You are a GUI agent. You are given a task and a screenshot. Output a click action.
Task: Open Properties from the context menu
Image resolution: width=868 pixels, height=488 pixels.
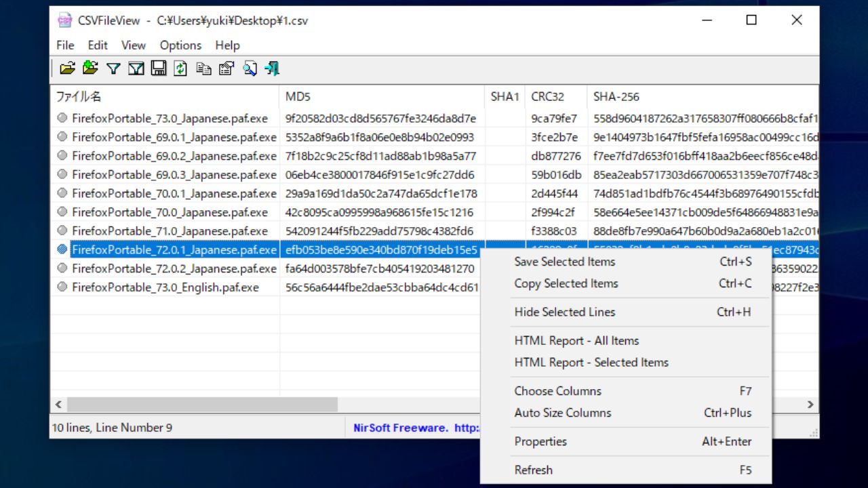click(x=625, y=441)
